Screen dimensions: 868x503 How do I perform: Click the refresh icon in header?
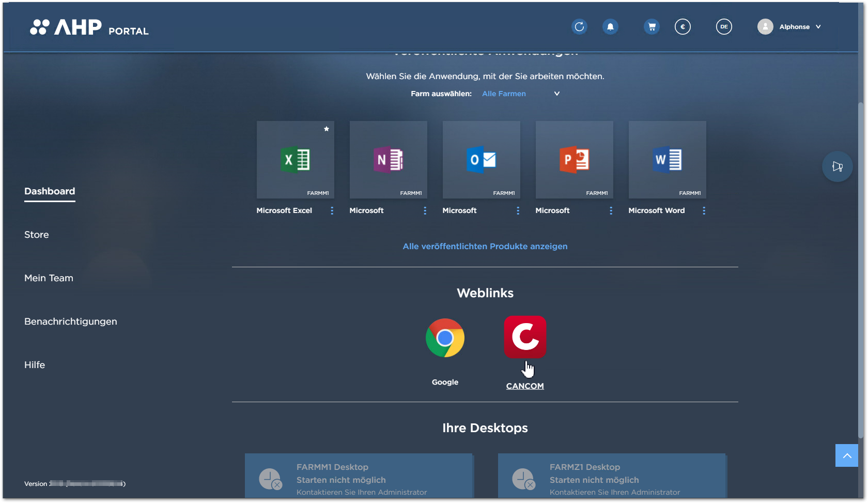(x=579, y=27)
